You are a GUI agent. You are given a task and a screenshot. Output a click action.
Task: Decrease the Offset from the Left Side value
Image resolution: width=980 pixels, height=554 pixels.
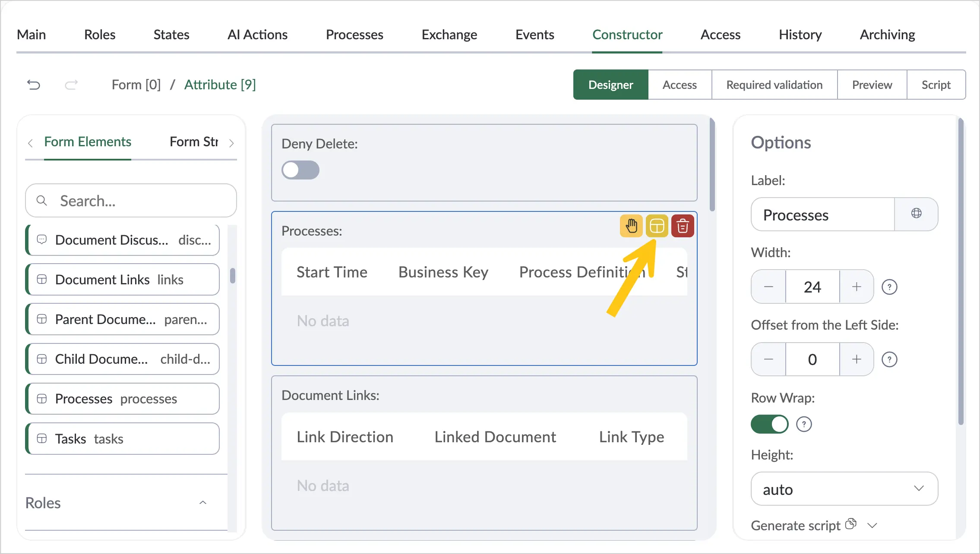coord(768,359)
